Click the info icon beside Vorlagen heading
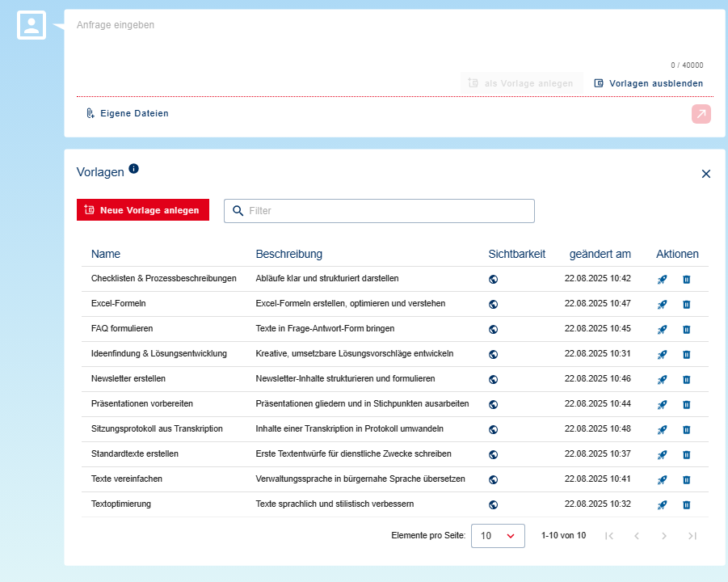 pos(134,169)
